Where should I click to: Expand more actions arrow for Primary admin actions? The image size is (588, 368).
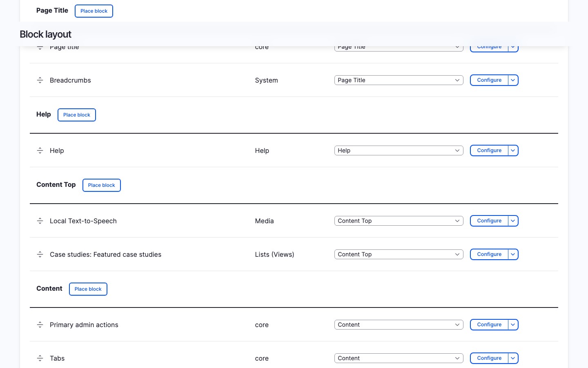pos(513,325)
